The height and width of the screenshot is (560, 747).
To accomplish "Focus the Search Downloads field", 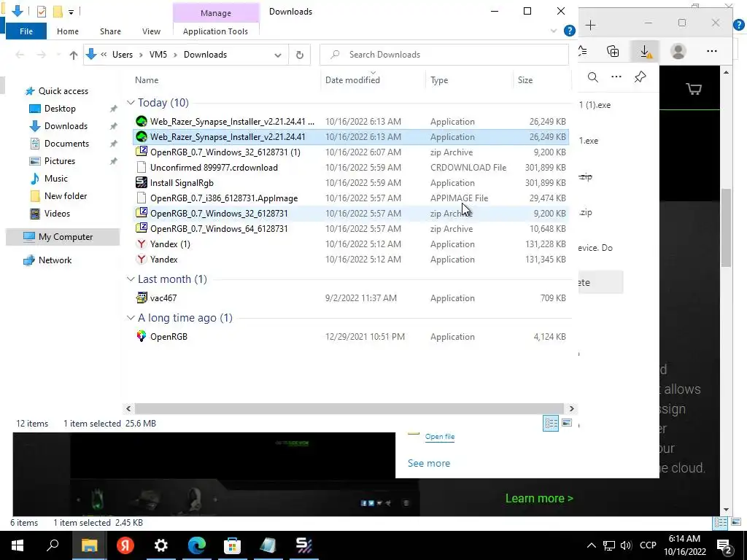I will tap(444, 55).
